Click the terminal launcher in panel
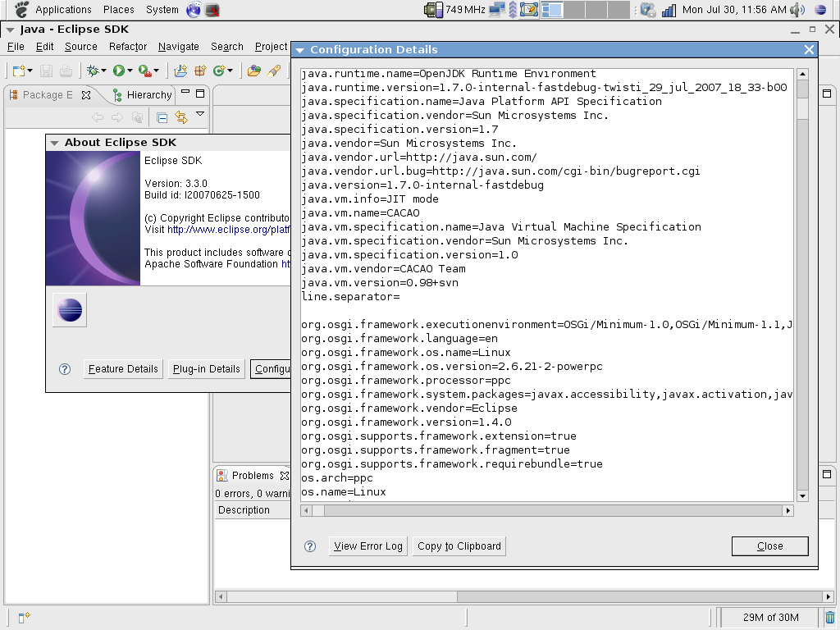The image size is (840, 630). [212, 10]
